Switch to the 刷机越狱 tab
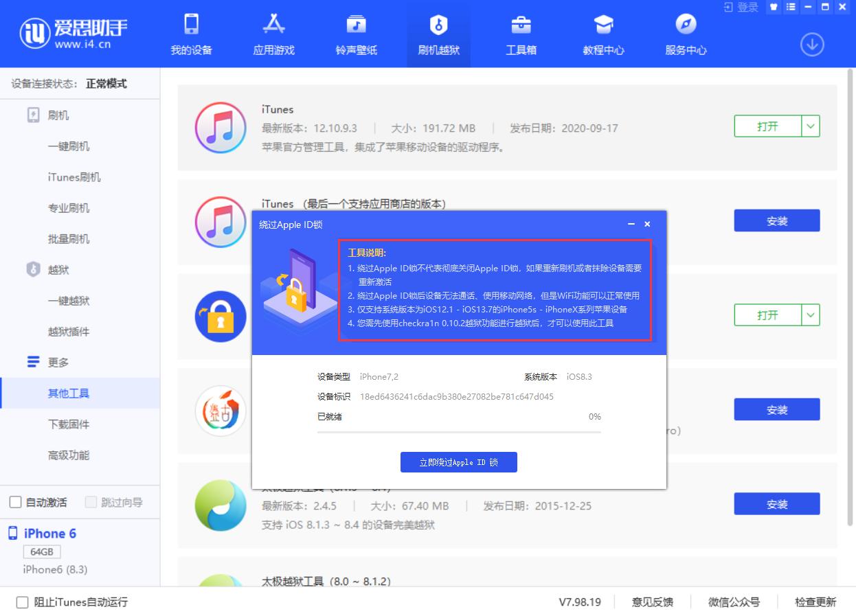 coord(438,33)
